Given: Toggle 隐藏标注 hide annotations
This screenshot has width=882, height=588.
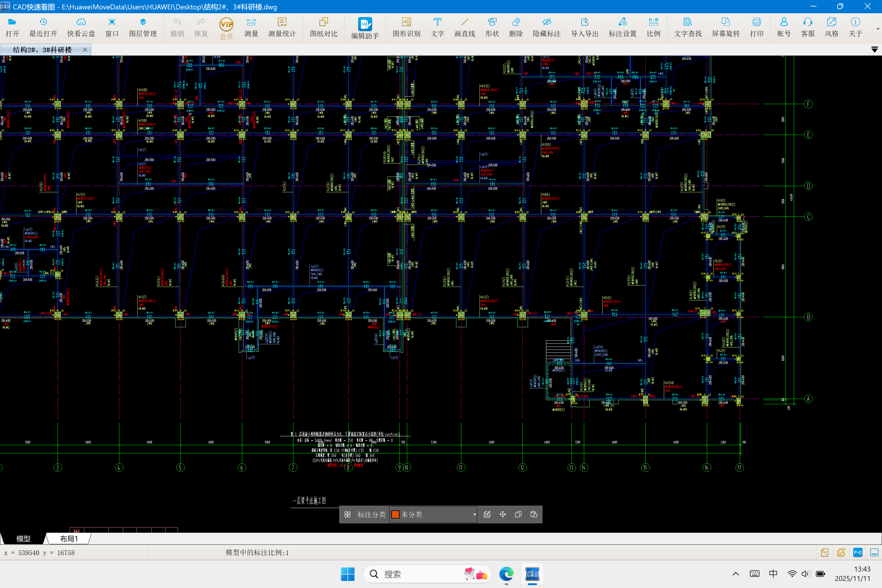Looking at the screenshot, I should click(546, 27).
